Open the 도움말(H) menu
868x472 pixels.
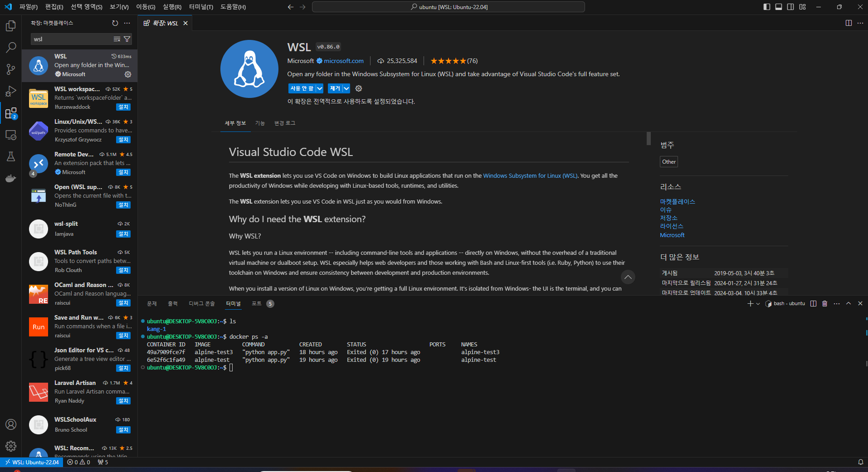click(x=233, y=7)
